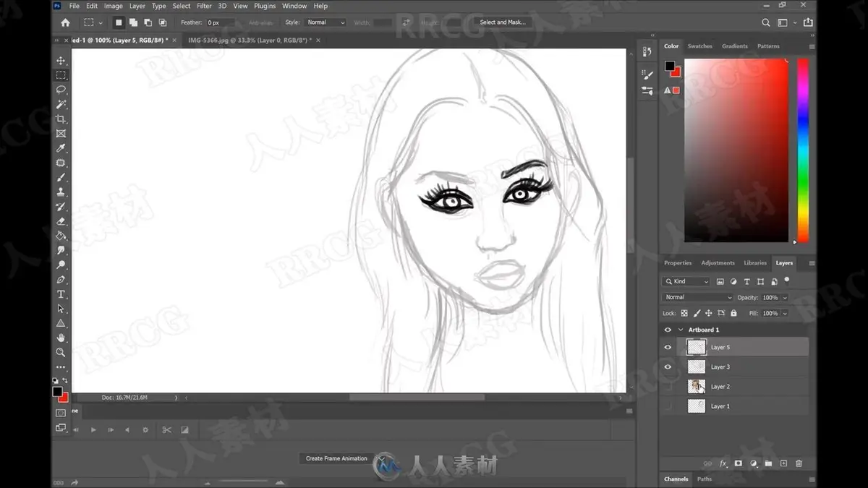The width and height of the screenshot is (868, 488).
Task: Choose the Hand tool
Action: 61,338
